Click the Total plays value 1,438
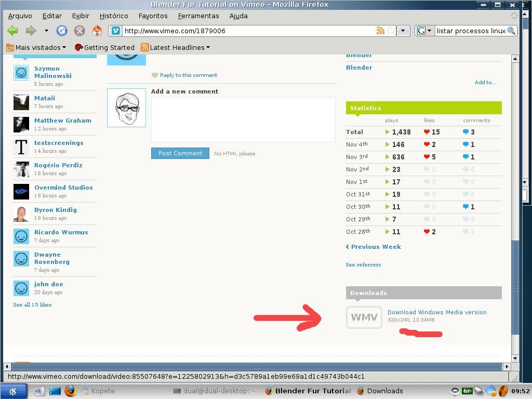 (402, 132)
